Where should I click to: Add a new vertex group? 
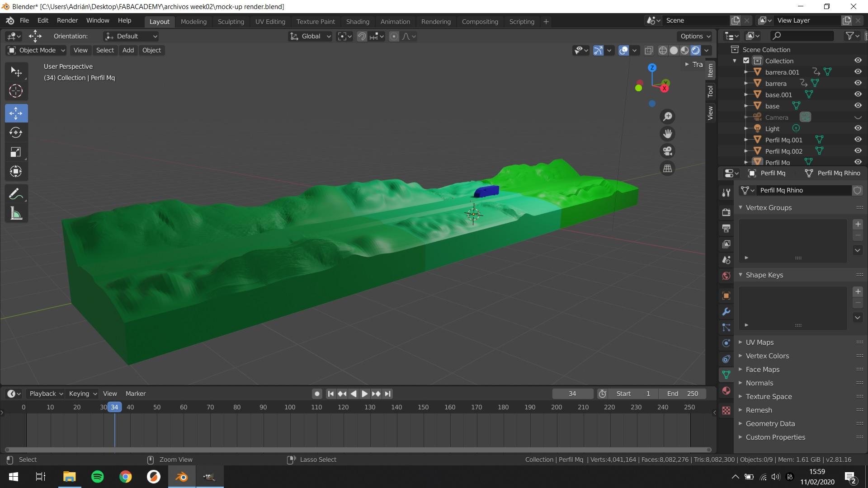[858, 225]
